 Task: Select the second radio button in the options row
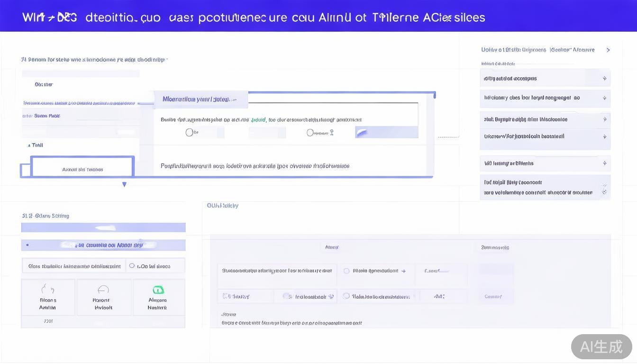click(x=310, y=133)
